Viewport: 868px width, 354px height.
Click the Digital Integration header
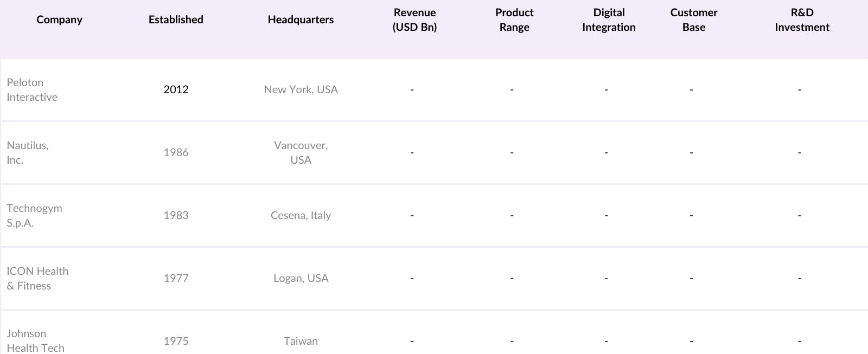click(609, 20)
